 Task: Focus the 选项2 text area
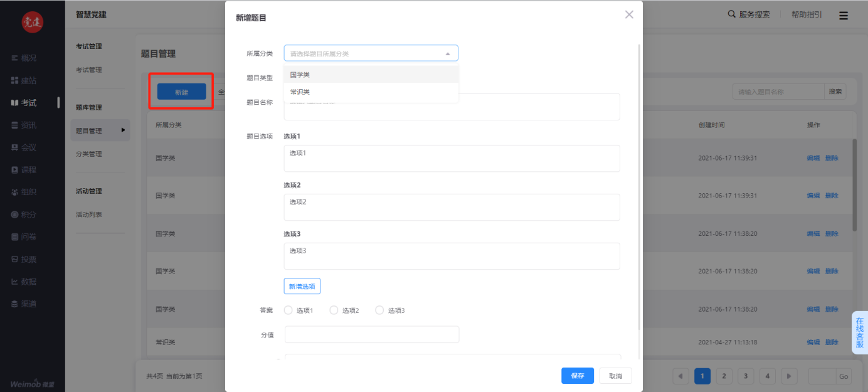click(452, 207)
